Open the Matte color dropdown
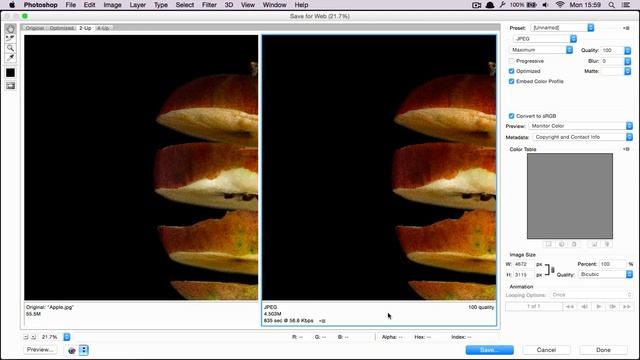This screenshot has height=360, width=640. point(628,71)
